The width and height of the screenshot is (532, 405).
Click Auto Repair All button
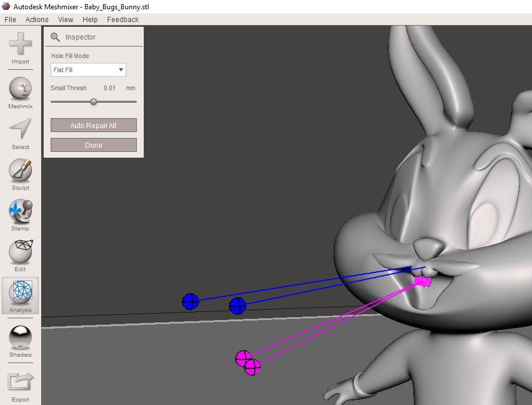(x=94, y=125)
